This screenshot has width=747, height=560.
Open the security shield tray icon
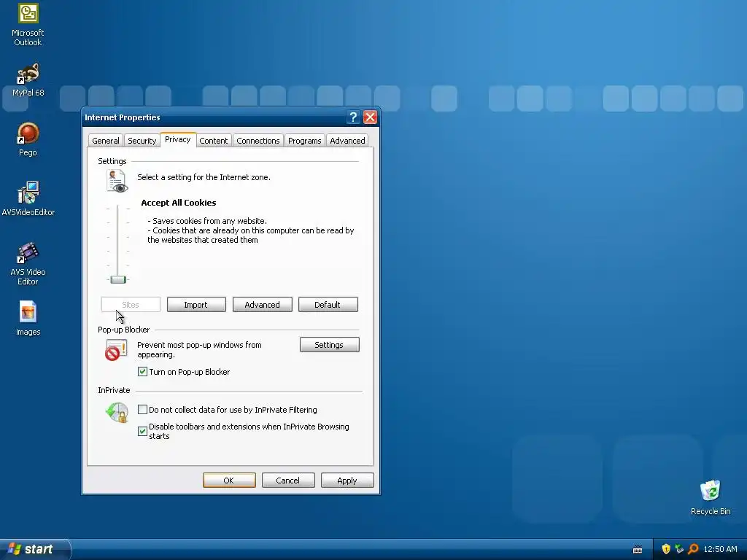click(666, 549)
